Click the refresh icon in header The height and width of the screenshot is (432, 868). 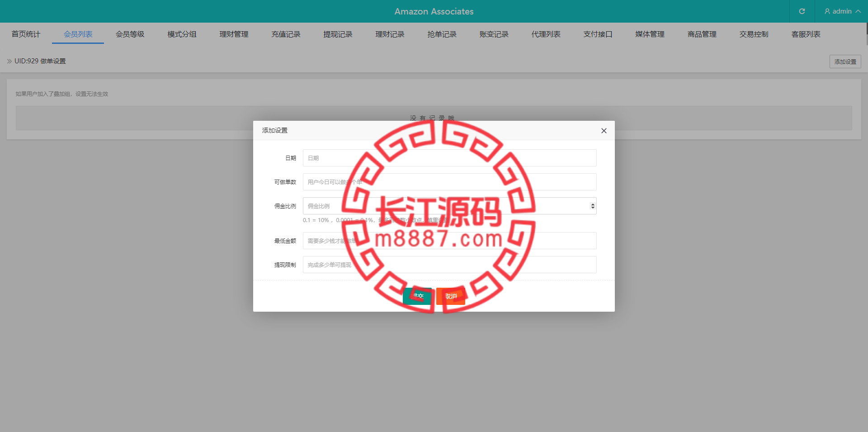802,11
